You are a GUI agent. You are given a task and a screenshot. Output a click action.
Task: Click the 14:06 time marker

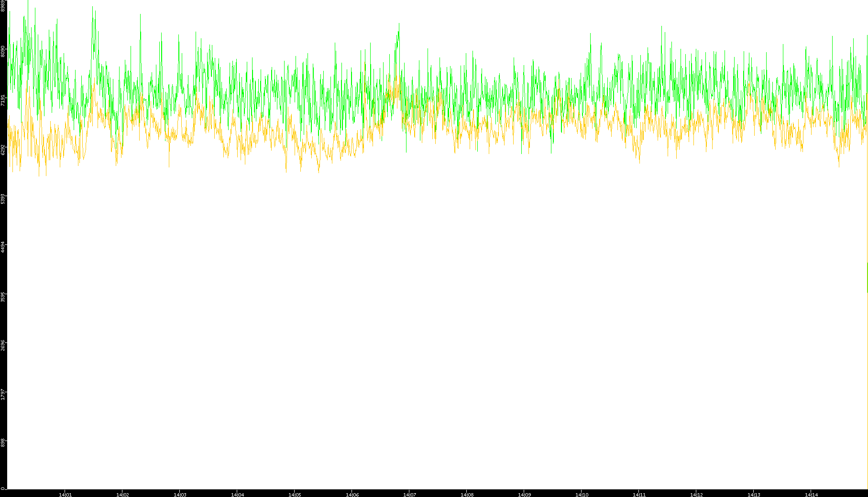coord(352,495)
